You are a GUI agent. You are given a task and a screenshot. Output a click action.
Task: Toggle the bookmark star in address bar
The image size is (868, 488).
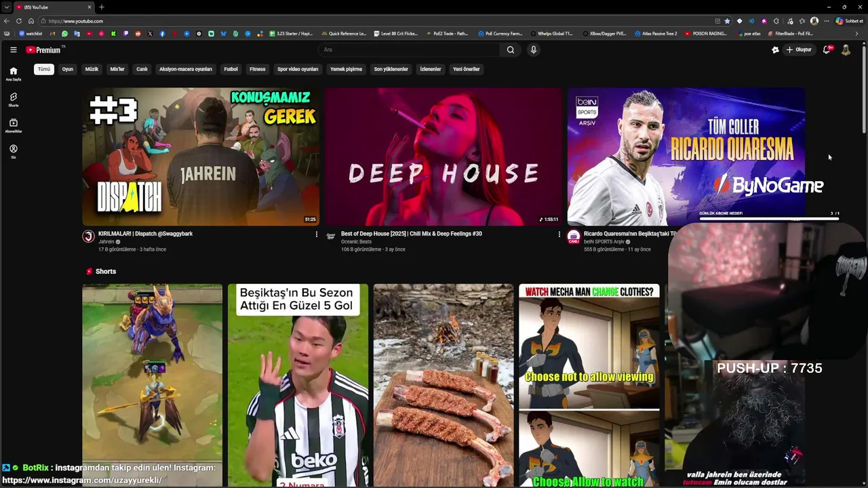pyautogui.click(x=728, y=21)
